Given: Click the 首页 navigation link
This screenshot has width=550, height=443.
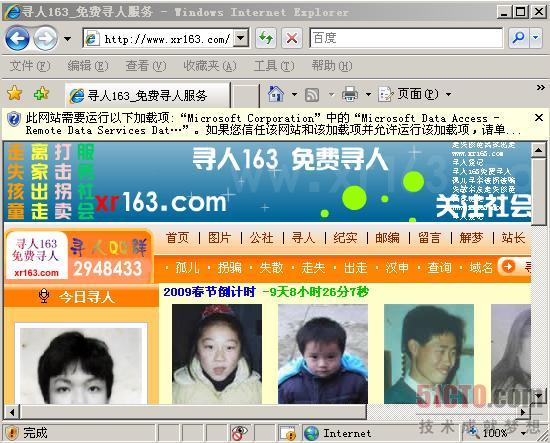Looking at the screenshot, I should (x=177, y=238).
